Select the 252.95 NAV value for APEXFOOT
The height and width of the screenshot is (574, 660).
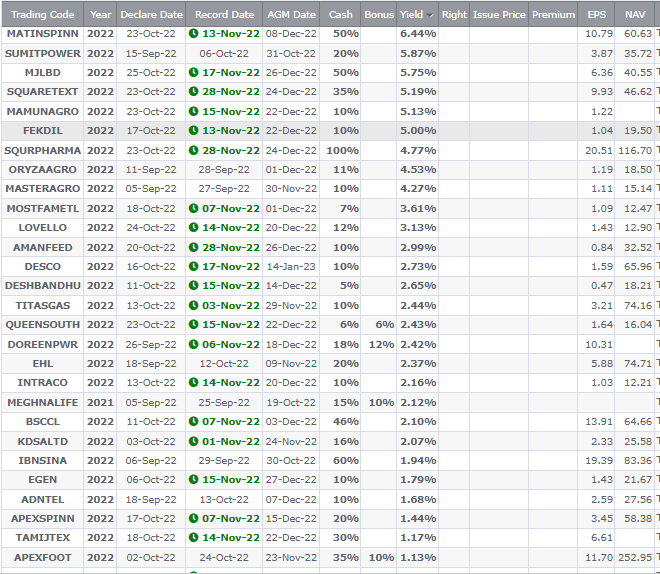(x=635, y=557)
